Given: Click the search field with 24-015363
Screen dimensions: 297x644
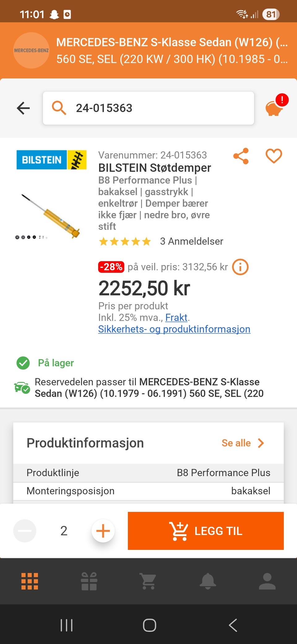Looking at the screenshot, I should coord(148,108).
